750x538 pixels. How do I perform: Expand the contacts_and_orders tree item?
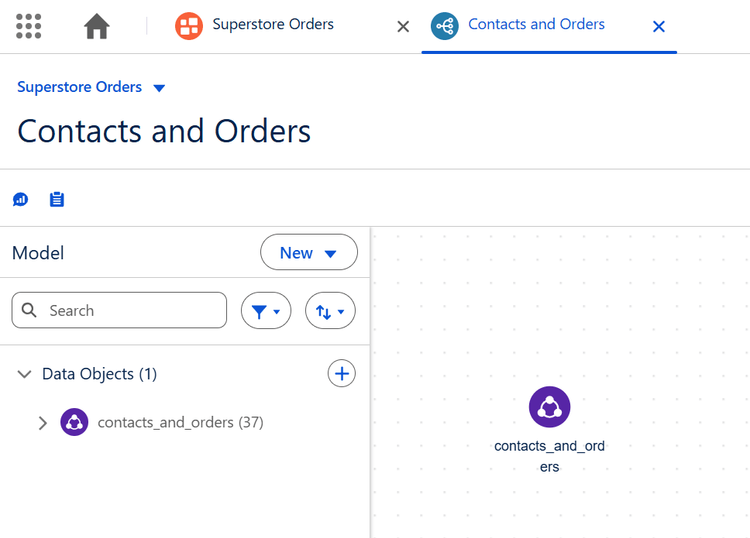pos(42,423)
